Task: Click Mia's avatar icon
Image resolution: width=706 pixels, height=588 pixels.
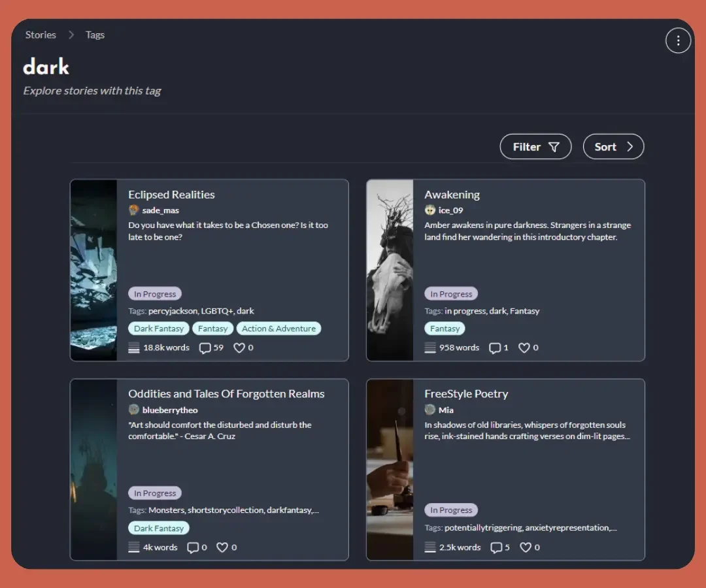Action: [x=429, y=410]
